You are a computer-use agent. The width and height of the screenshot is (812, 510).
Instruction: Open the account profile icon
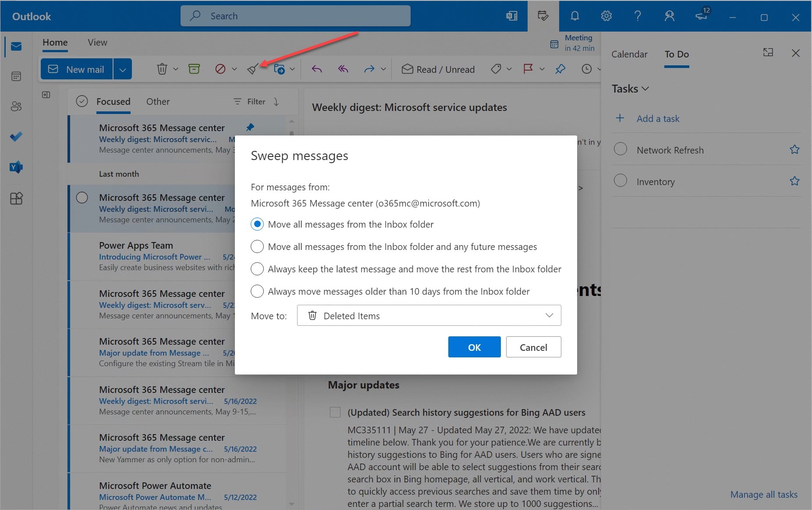(669, 16)
